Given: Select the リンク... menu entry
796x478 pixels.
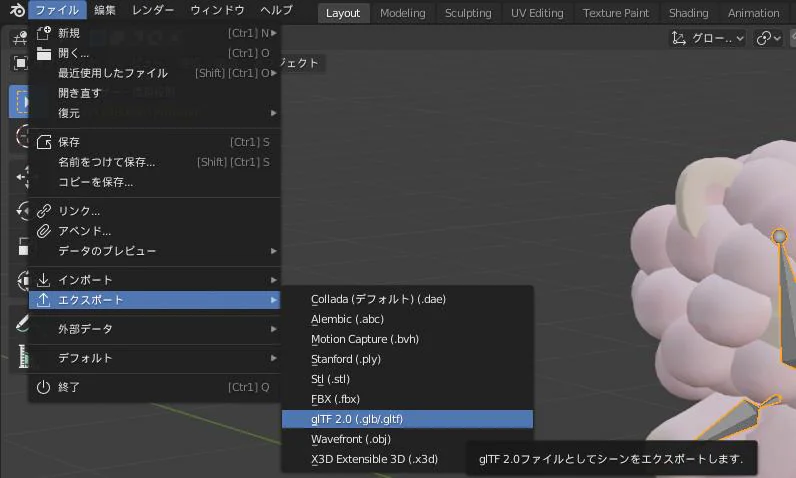Looking at the screenshot, I should [x=155, y=211].
